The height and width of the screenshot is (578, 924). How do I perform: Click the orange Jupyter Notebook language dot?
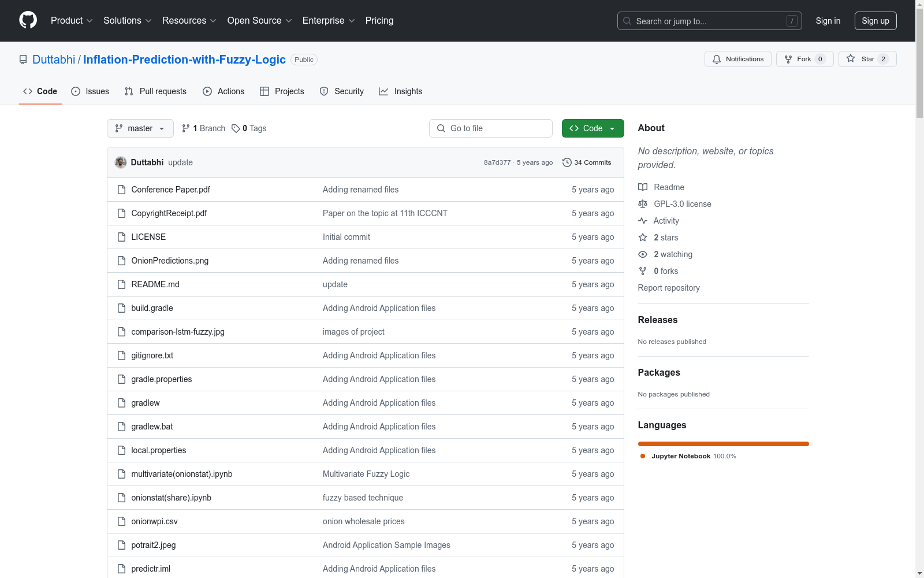(x=643, y=456)
